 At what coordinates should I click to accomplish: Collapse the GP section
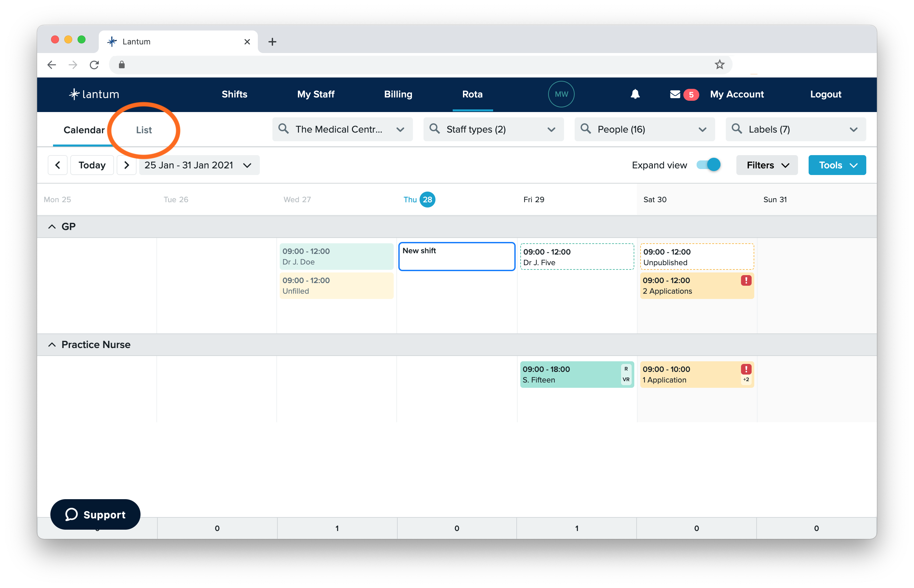(52, 226)
